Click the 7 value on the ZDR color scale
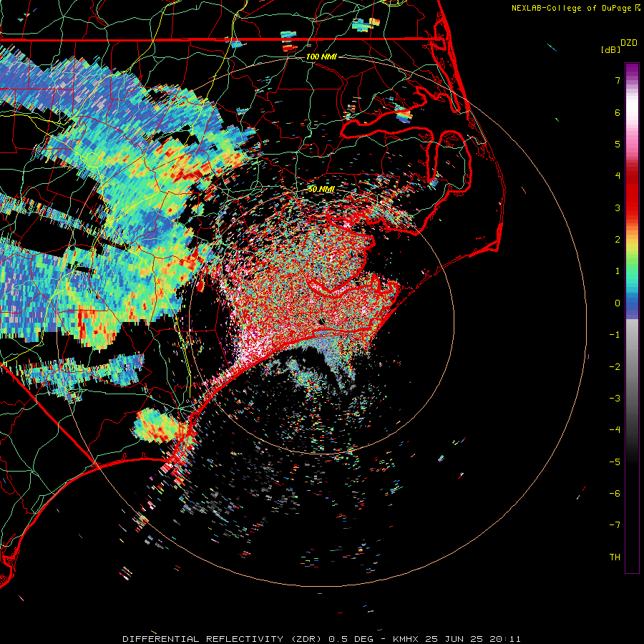Screen dimensions: 644x644 tap(618, 80)
